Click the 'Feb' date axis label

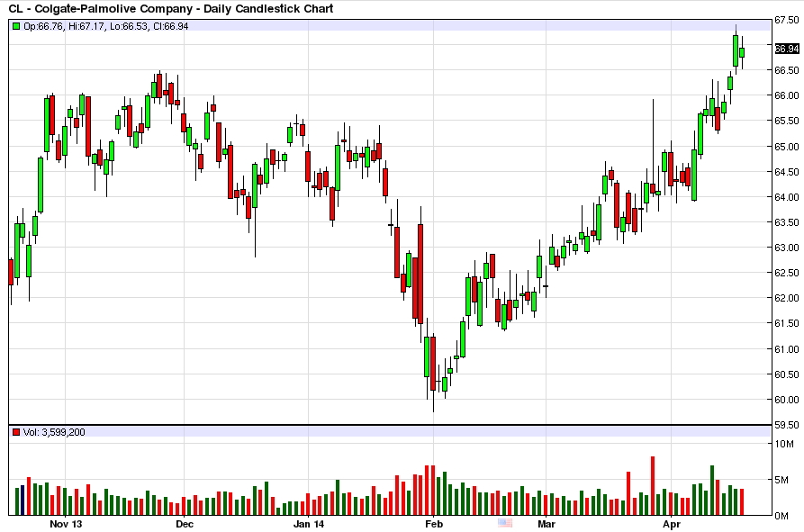(434, 524)
